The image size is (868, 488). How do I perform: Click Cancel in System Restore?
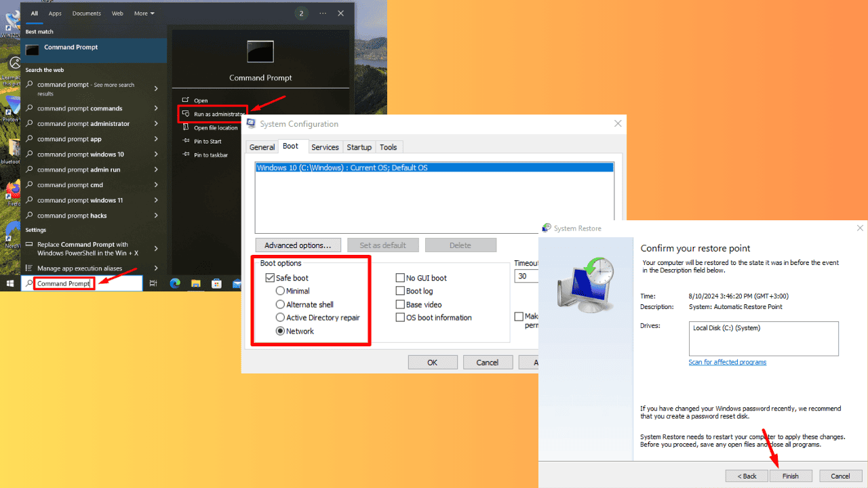(x=840, y=476)
